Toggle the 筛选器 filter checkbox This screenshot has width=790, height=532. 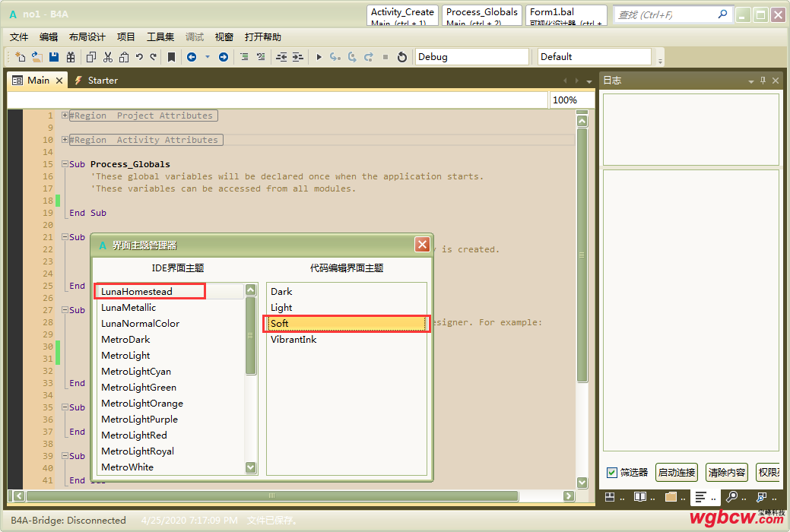click(611, 473)
